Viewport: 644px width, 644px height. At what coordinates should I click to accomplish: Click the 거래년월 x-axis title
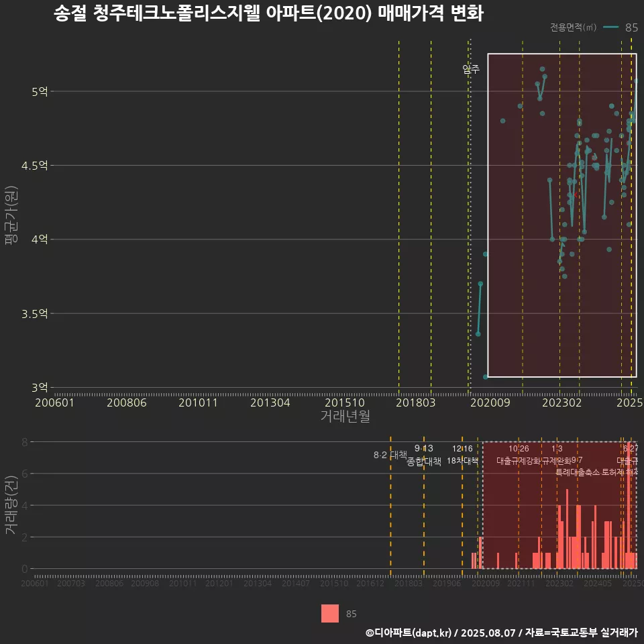pyautogui.click(x=345, y=416)
